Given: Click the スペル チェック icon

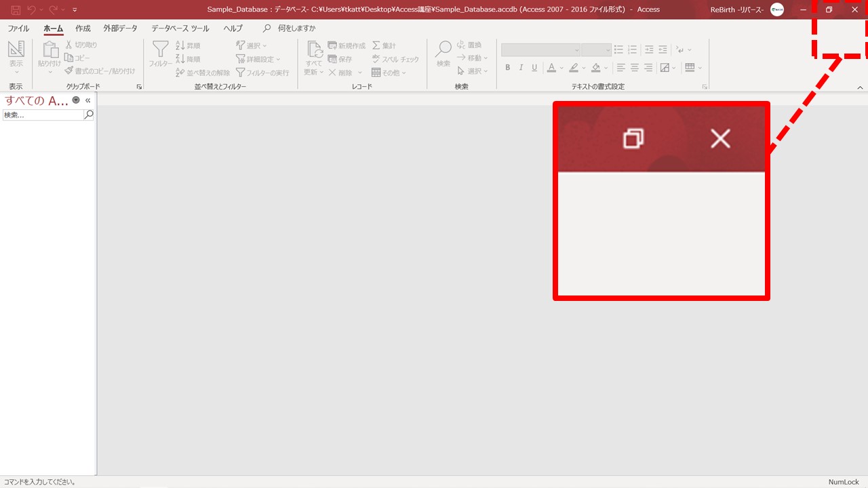Looking at the screenshot, I should tap(376, 59).
